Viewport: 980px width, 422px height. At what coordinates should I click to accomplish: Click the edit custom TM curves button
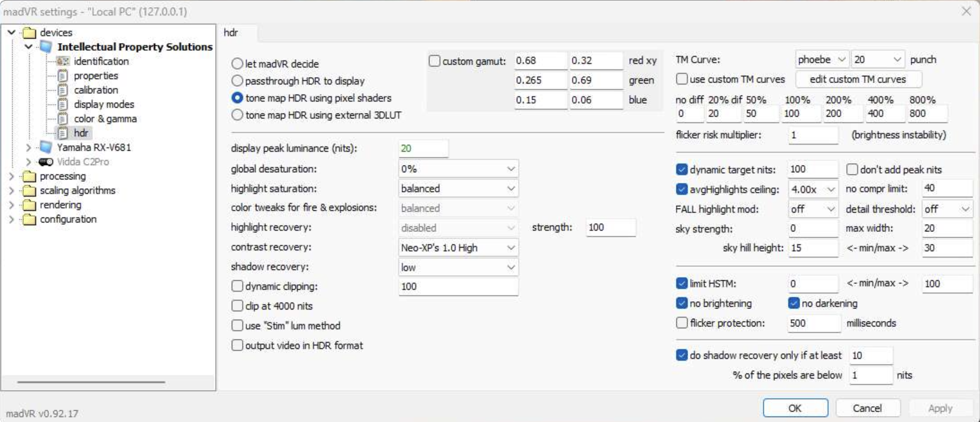coord(857,79)
